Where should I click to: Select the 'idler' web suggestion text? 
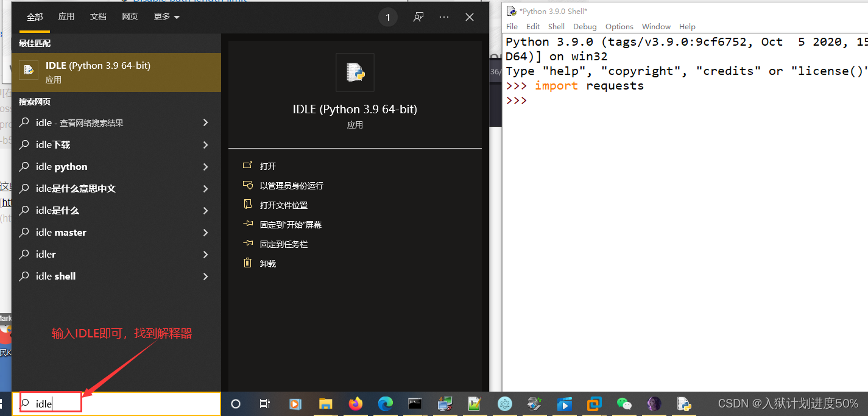tap(46, 255)
